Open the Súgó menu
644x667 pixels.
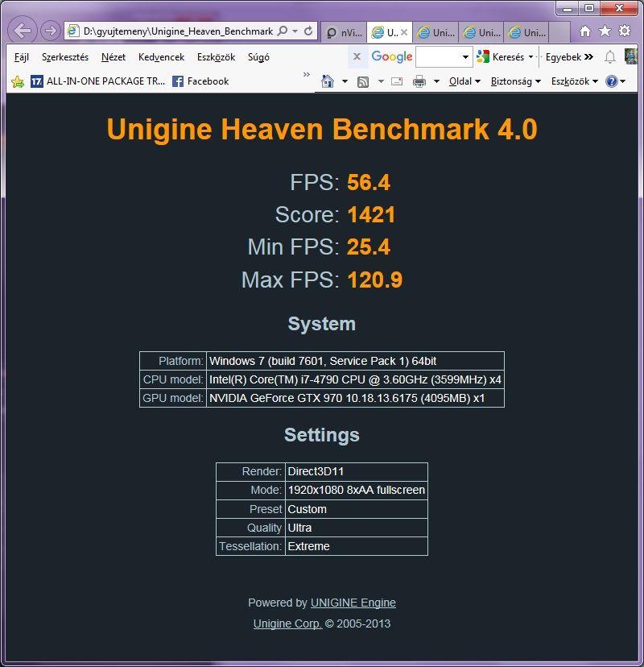pos(258,57)
